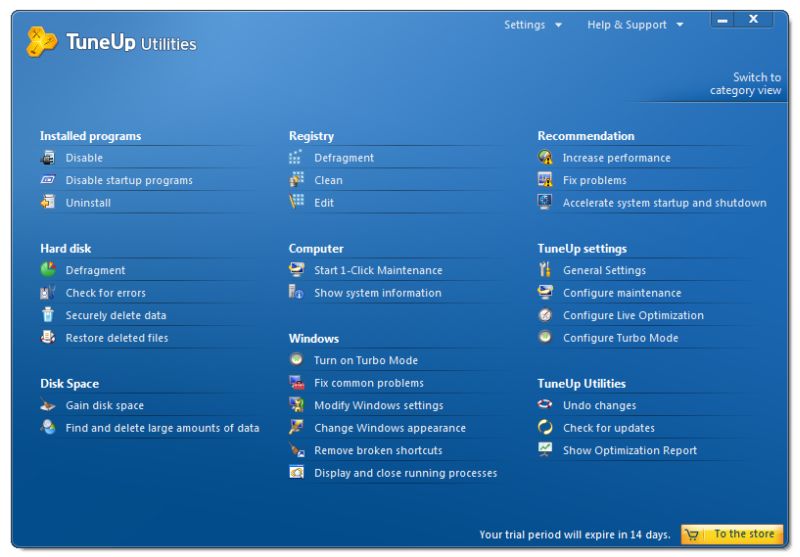Open the Help & Support dropdown menu
This screenshot has width=800, height=557.
635,25
